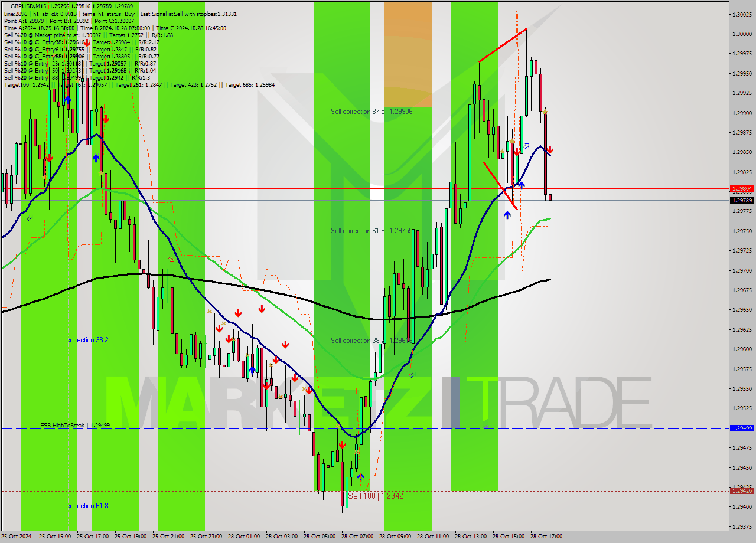
Task: Click the 'Target 685: 1.25984' text
Action: (x=251, y=85)
